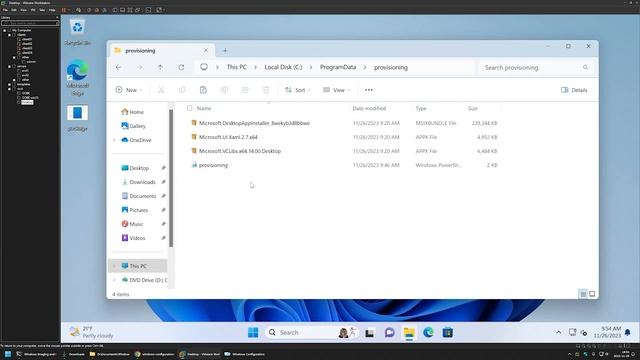The image size is (640, 360).
Task: Open the Sort dropdown
Action: [298, 90]
